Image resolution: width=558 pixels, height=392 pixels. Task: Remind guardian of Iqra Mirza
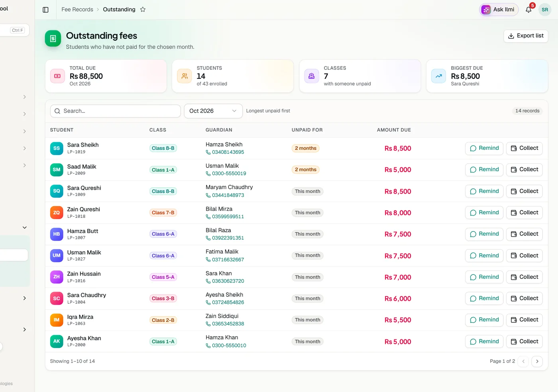[484, 320]
